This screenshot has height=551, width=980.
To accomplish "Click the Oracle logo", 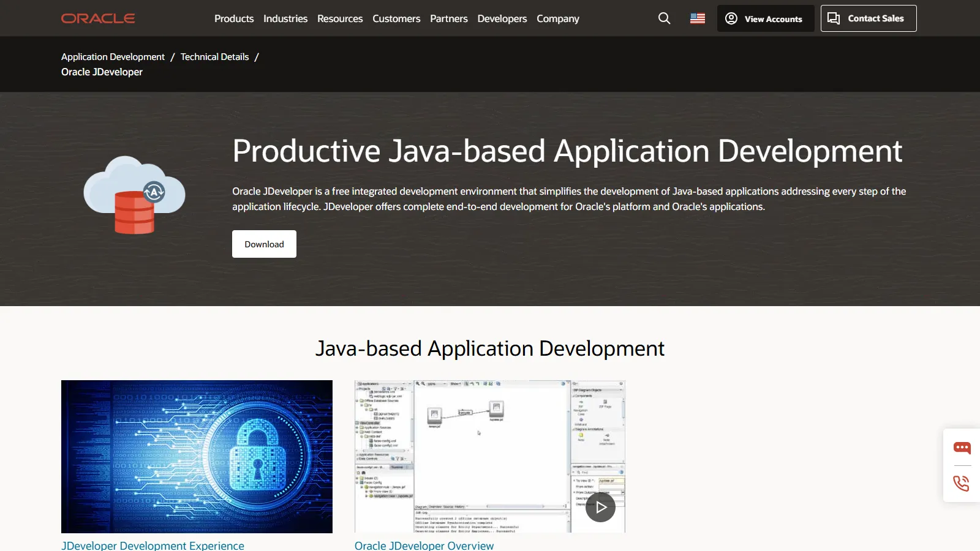I will click(x=97, y=18).
